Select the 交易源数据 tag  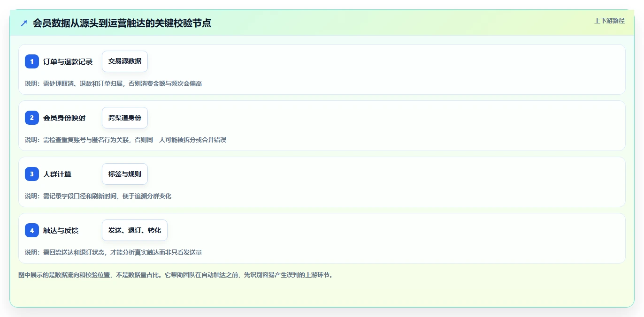125,61
